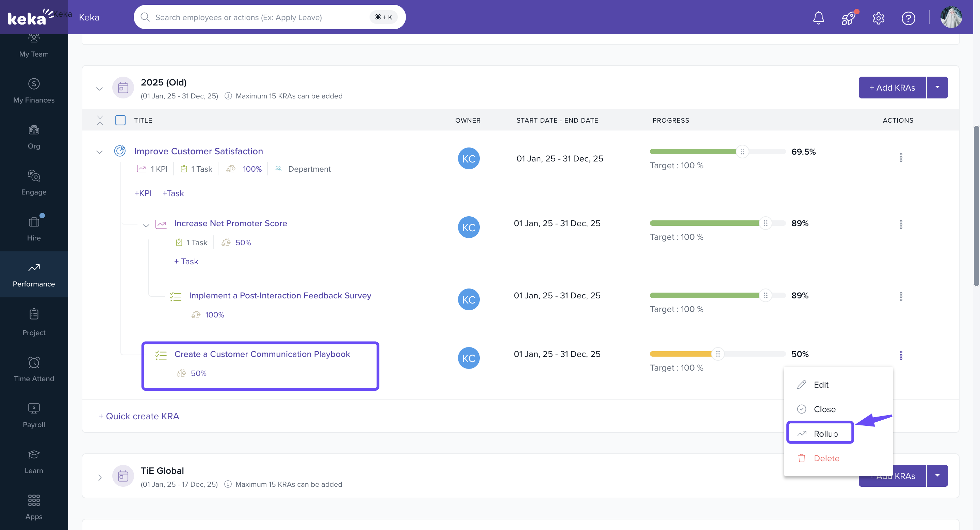The image size is (980, 530).
Task: Expand the TiE Global goal period
Action: coord(100,477)
